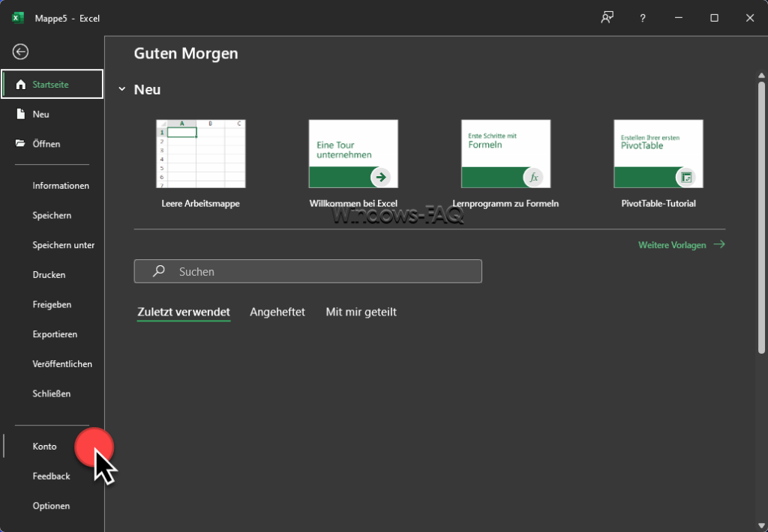Maximize the Excel window

(x=714, y=18)
